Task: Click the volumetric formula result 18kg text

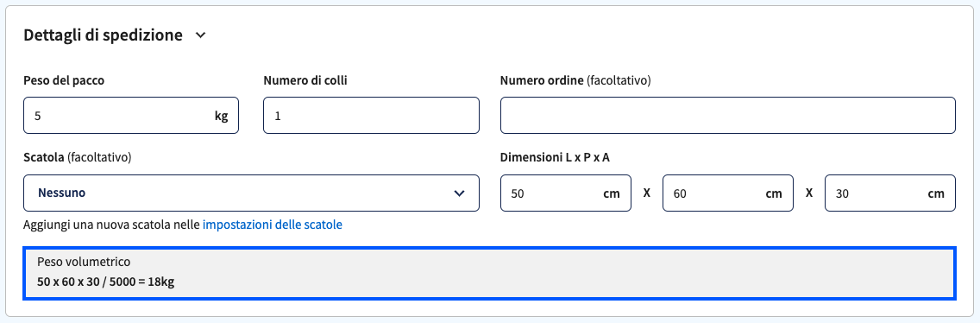Action: 161,282
